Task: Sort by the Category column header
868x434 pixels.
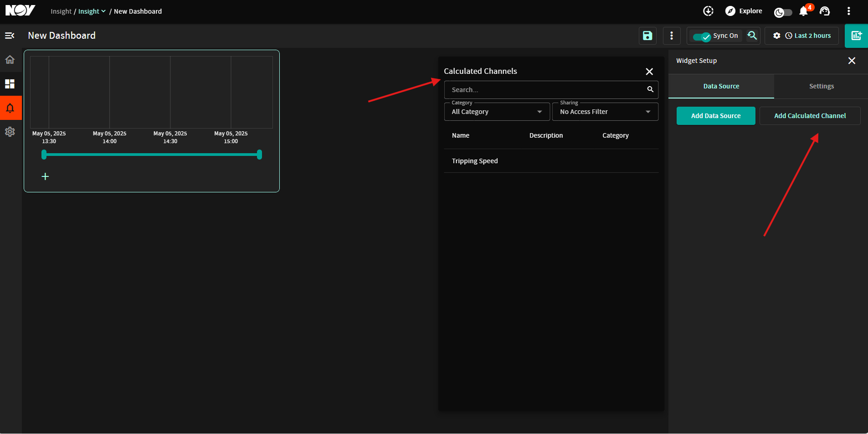Action: (616, 135)
